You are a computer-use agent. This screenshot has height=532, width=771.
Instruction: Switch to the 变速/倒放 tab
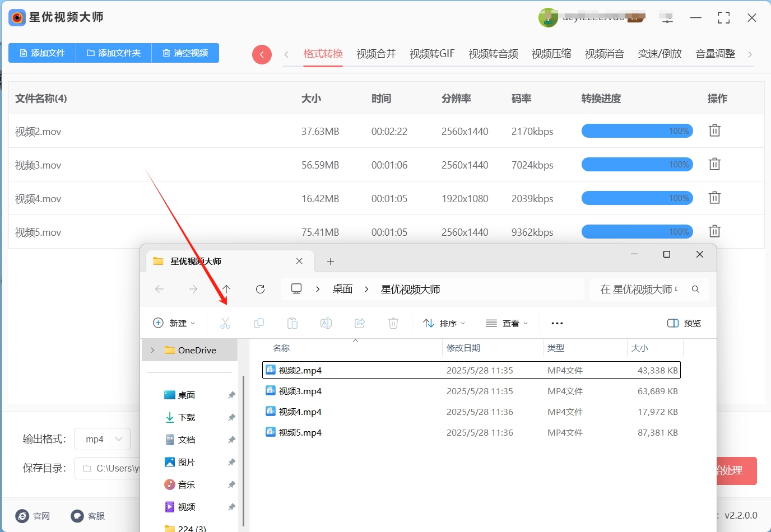pos(660,54)
